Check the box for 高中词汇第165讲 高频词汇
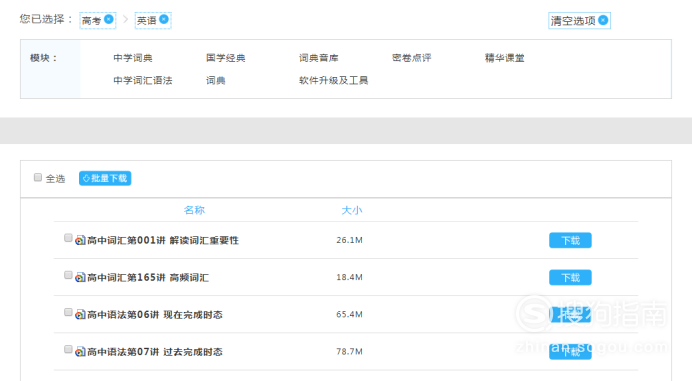Screen dimensions: 692x381 pyautogui.click(x=68, y=275)
